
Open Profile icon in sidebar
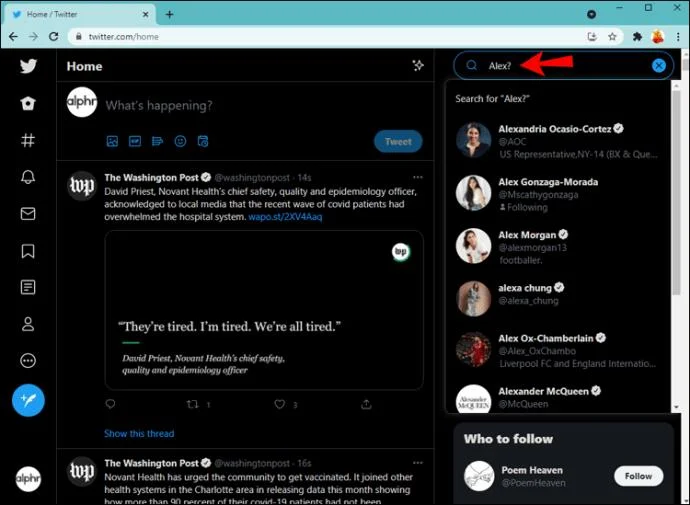click(x=28, y=324)
